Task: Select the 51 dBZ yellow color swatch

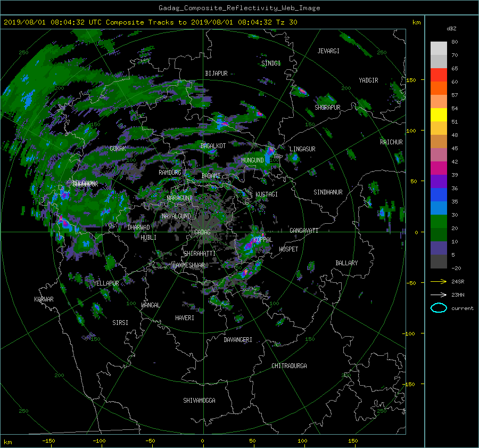Action: (439, 115)
